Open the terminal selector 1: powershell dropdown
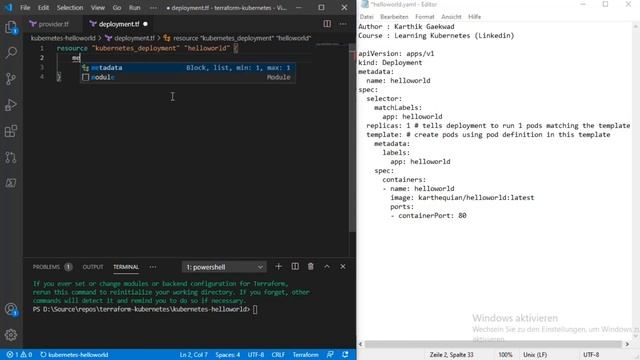This screenshot has height=360, width=640. click(x=224, y=267)
